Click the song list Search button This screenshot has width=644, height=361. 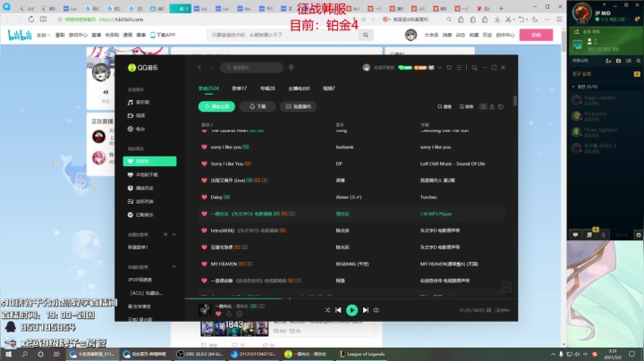(x=445, y=106)
